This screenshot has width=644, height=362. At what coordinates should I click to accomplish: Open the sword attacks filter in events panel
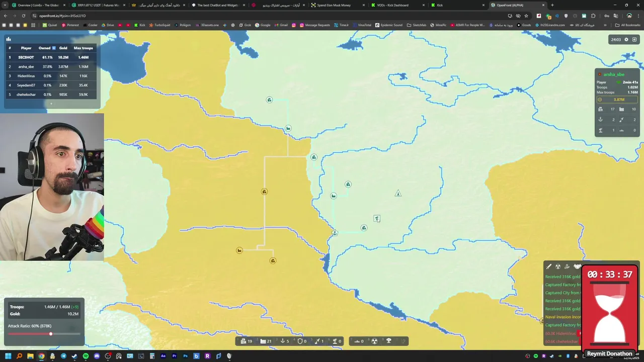(x=549, y=266)
